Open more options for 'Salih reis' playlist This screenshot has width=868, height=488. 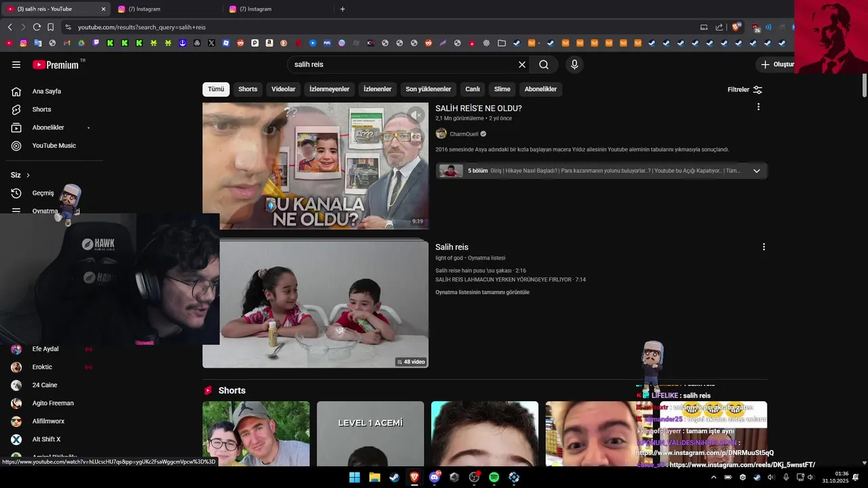click(764, 247)
